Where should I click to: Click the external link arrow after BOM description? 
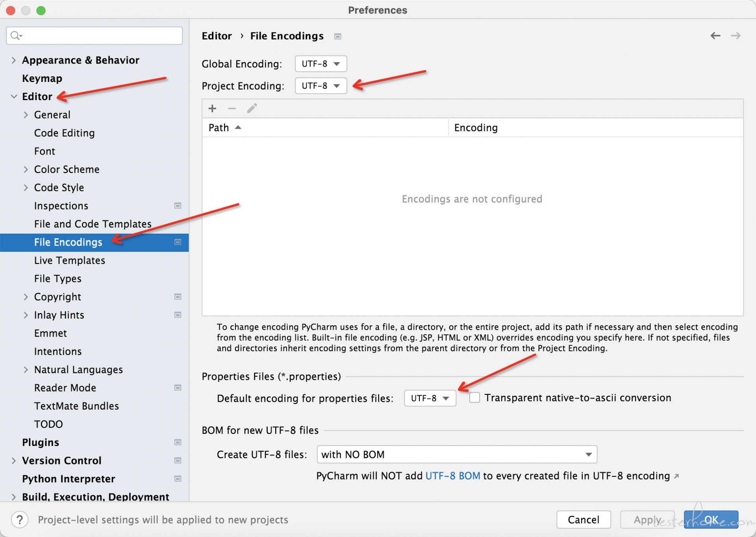[x=676, y=476]
